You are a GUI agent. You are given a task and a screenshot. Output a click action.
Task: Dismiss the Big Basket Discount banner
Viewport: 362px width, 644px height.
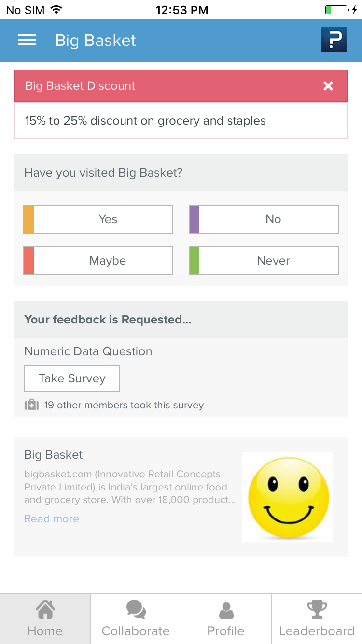click(x=328, y=86)
